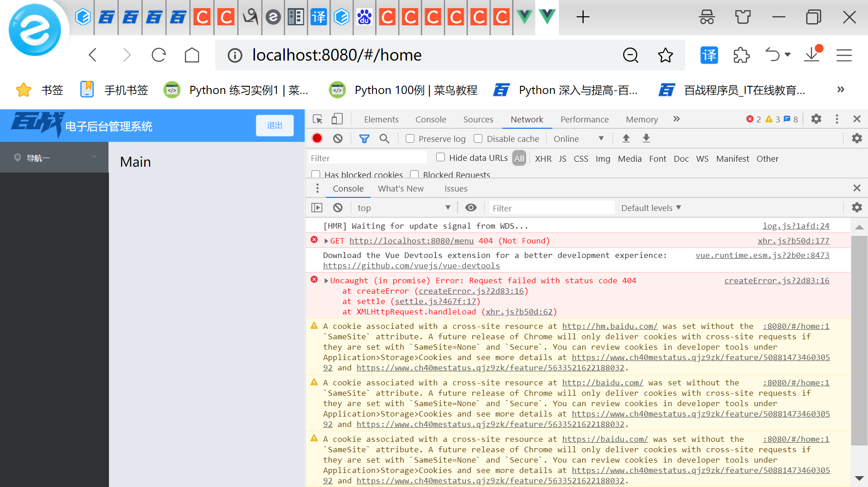The width and height of the screenshot is (868, 487).
Task: Check Has blocked cookies
Action: click(316, 174)
